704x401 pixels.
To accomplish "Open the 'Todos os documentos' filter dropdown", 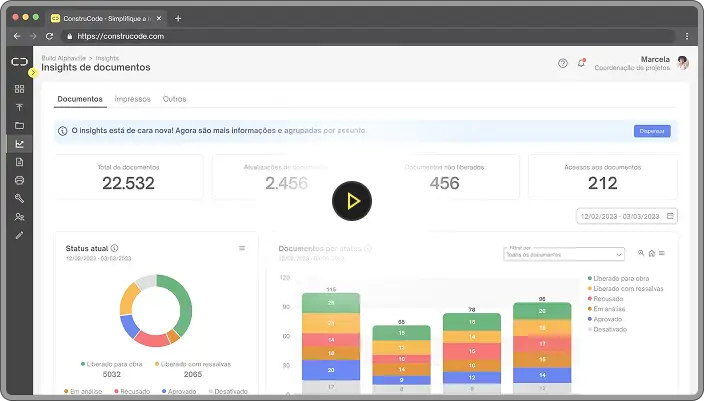I will pyautogui.click(x=565, y=255).
